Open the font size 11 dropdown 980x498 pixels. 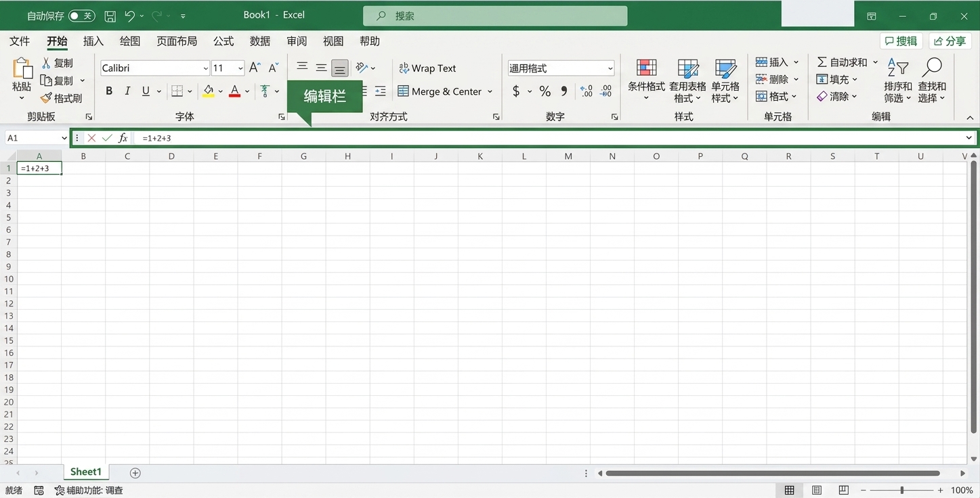coord(240,68)
